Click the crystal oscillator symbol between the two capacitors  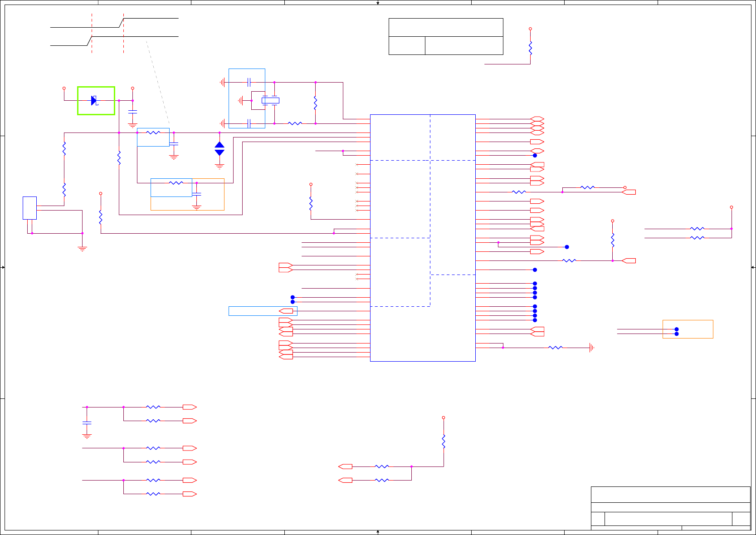point(270,101)
